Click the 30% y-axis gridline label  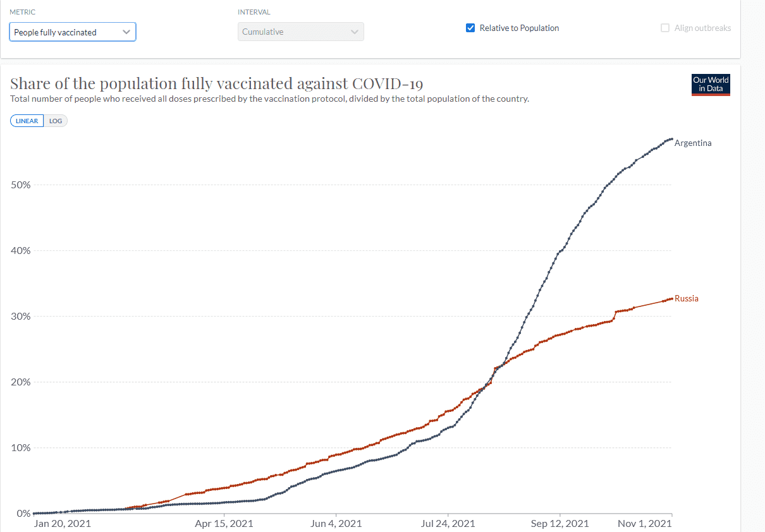coord(21,317)
